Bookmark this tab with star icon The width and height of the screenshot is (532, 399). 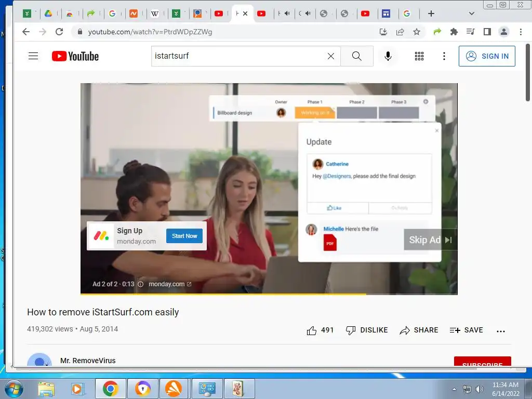[x=417, y=32]
